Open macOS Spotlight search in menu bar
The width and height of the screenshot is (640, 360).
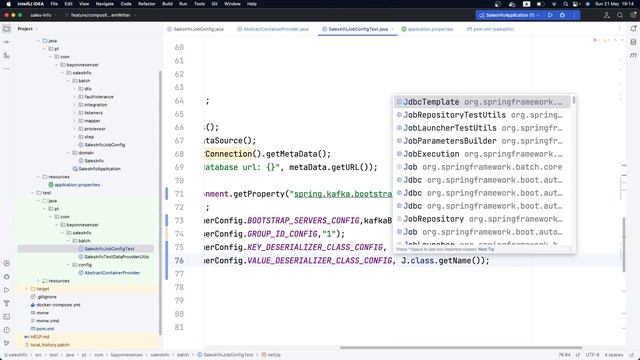click(566, 4)
